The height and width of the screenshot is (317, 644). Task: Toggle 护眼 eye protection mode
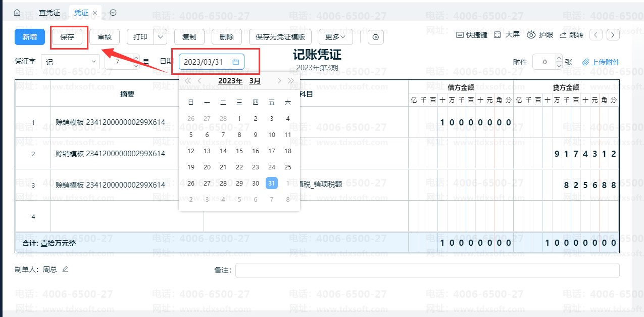click(x=540, y=35)
